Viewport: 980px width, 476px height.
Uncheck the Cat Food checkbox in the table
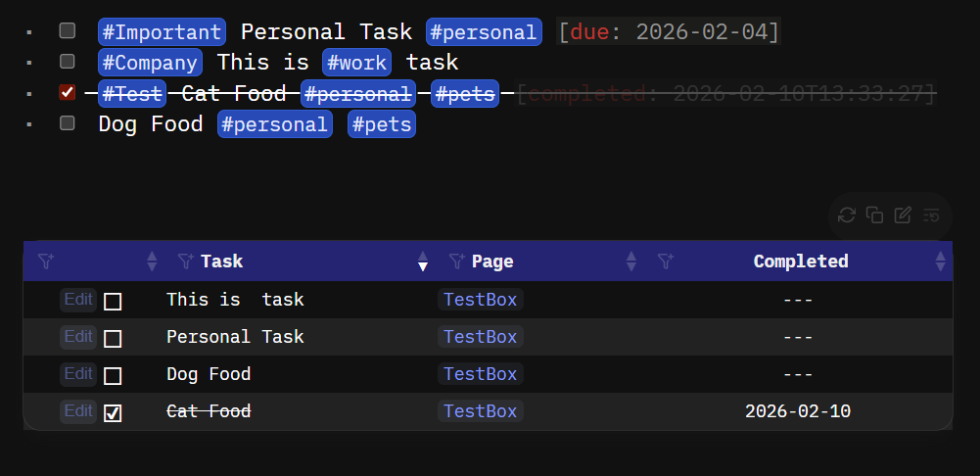[113, 413]
